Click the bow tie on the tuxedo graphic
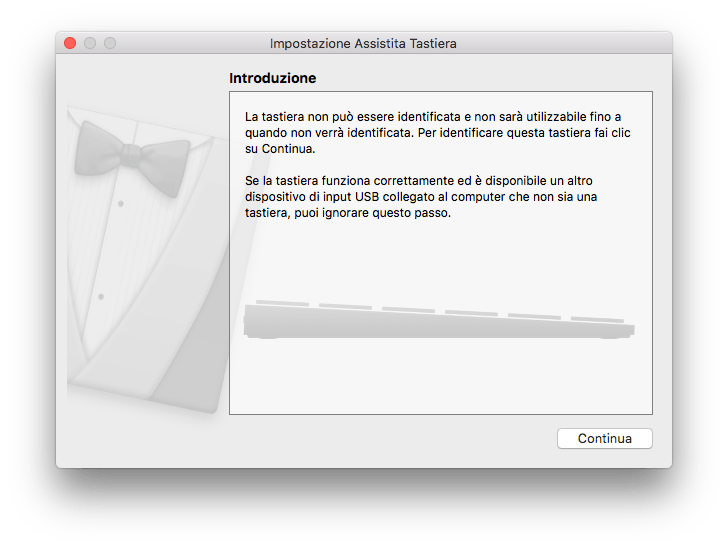 (132, 158)
